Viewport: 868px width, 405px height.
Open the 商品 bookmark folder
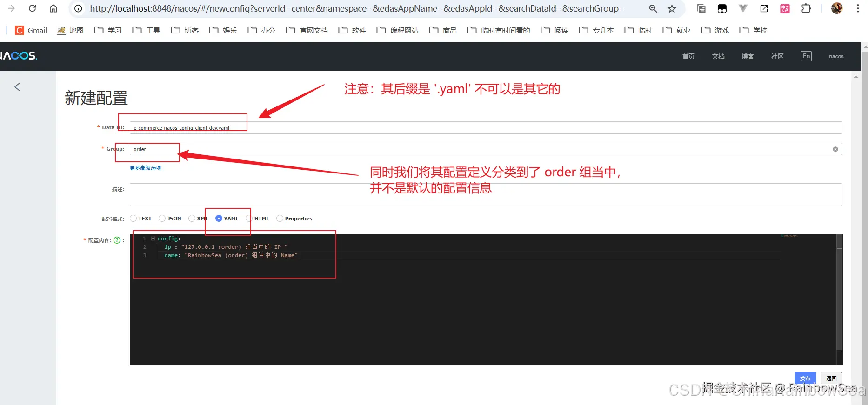click(x=443, y=30)
